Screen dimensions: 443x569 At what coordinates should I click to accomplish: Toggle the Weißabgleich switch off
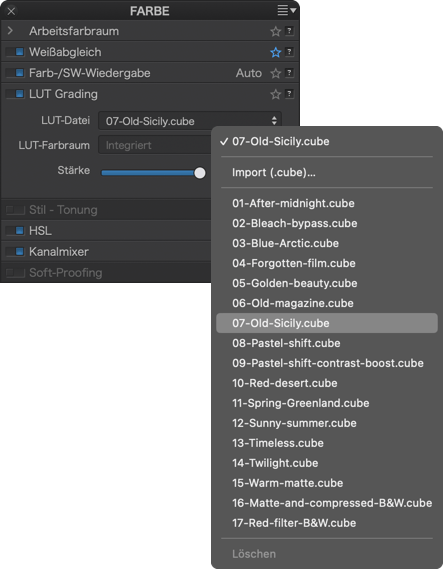[x=15, y=52]
